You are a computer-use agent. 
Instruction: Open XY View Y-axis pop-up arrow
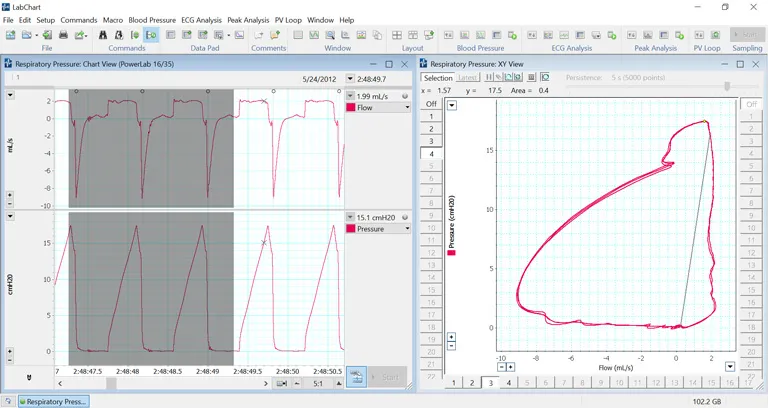(x=452, y=105)
